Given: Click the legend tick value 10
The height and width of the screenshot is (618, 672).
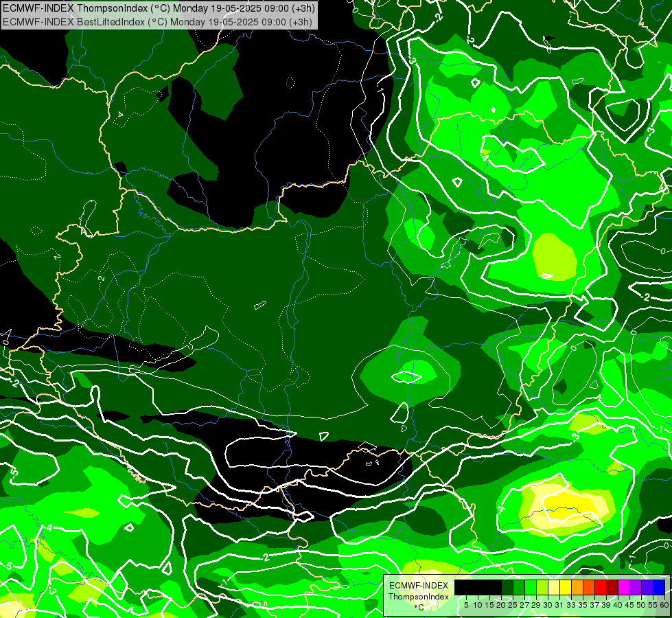Looking at the screenshot, I should [478, 605].
